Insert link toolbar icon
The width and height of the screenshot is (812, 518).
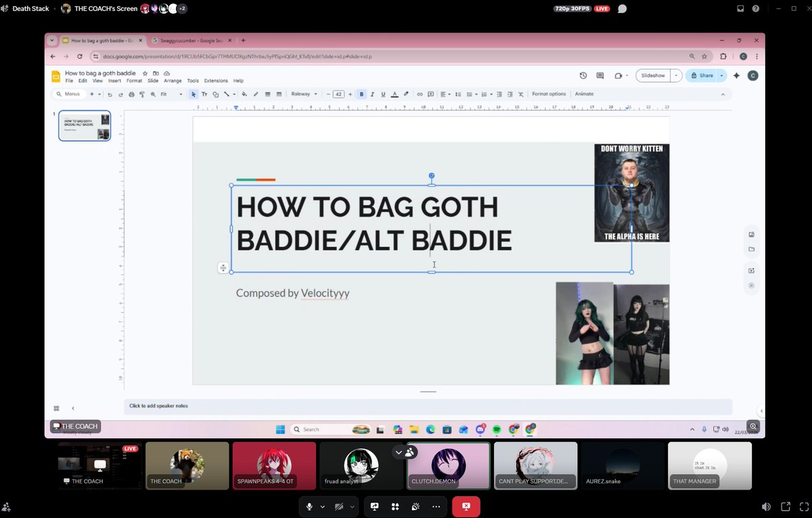420,94
